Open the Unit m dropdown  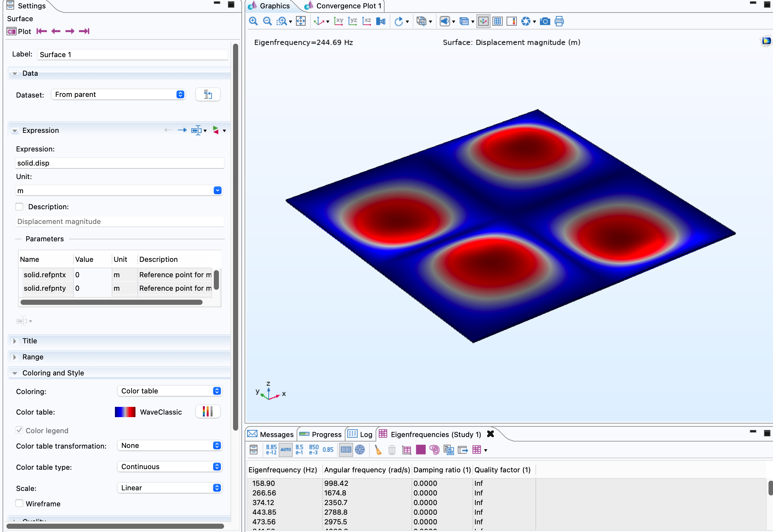(x=217, y=190)
